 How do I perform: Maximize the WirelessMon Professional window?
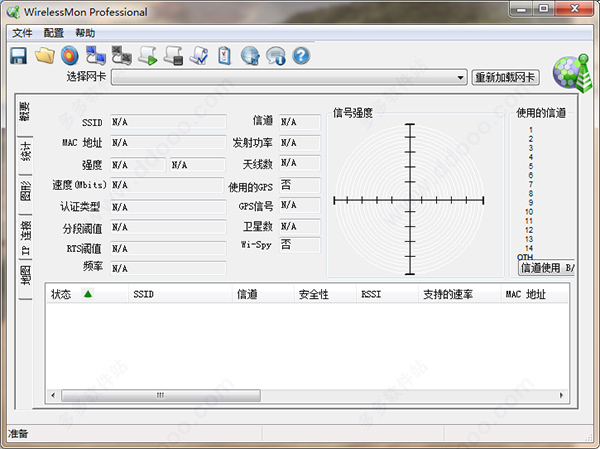543,9
